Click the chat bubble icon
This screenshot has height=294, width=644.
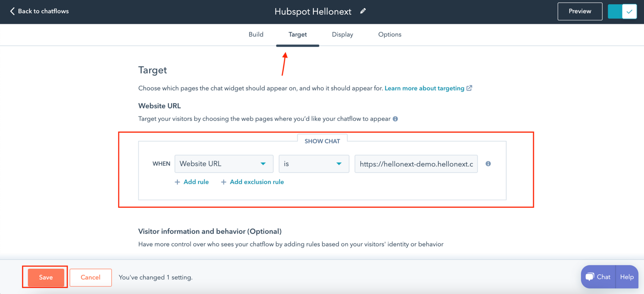tap(589, 277)
